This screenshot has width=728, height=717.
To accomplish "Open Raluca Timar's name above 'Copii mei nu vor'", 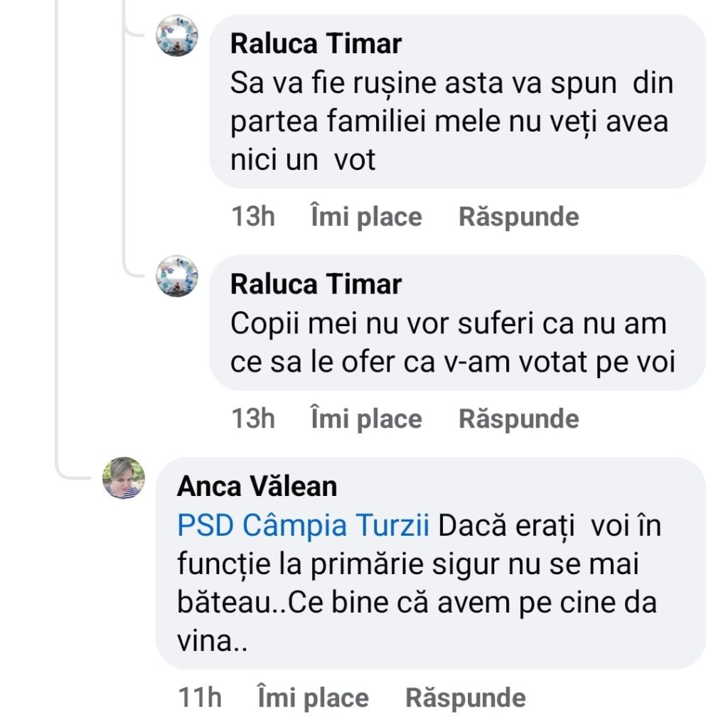I will [x=316, y=284].
